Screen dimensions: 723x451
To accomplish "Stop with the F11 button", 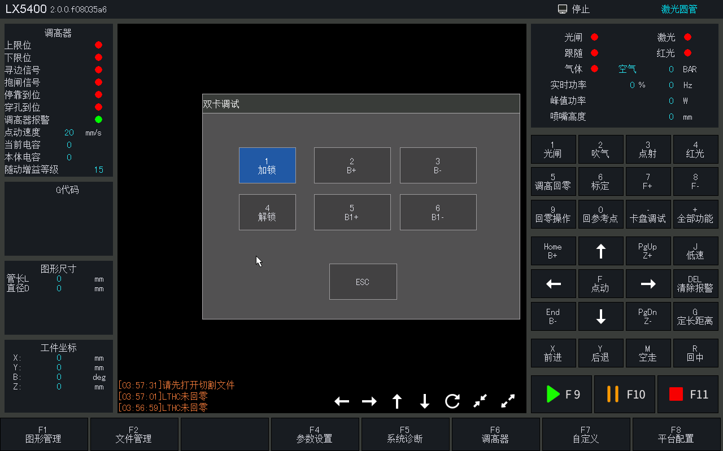I will click(688, 394).
